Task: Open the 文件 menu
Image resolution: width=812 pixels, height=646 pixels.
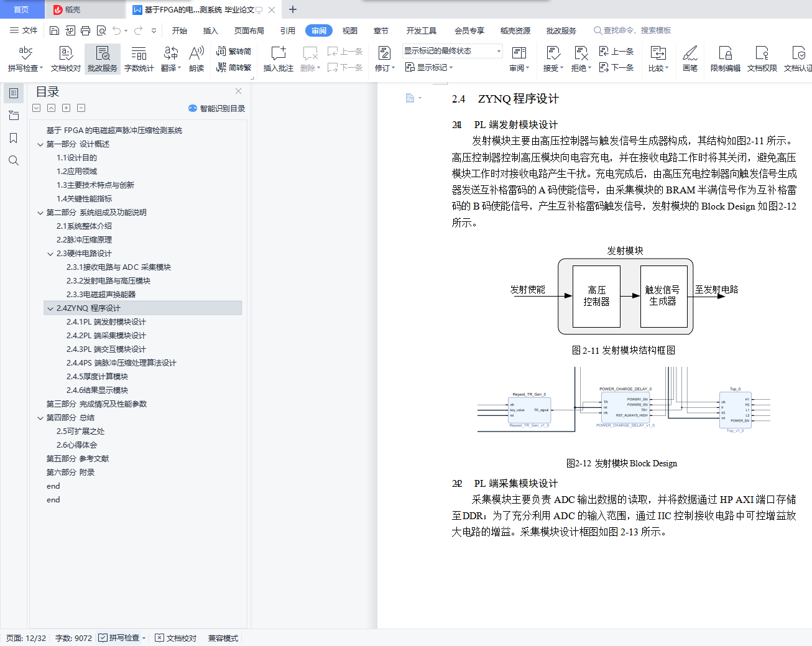Action: [24, 30]
